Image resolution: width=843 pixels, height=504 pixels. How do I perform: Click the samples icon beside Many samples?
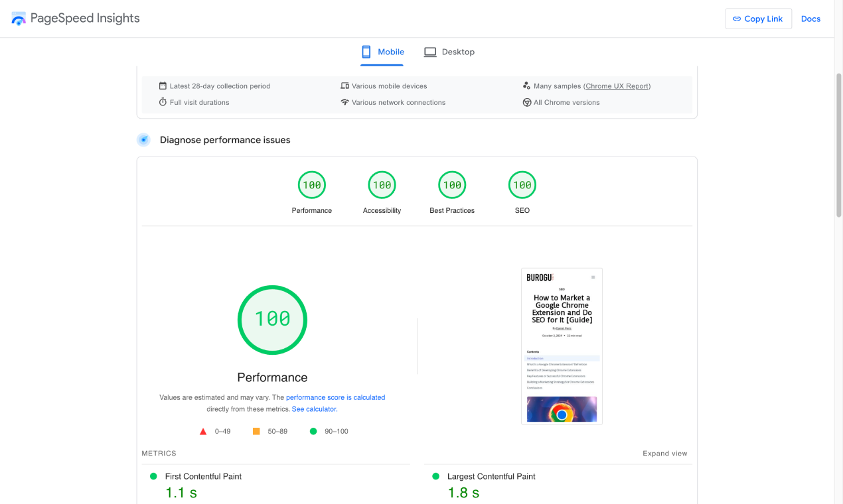(x=526, y=86)
